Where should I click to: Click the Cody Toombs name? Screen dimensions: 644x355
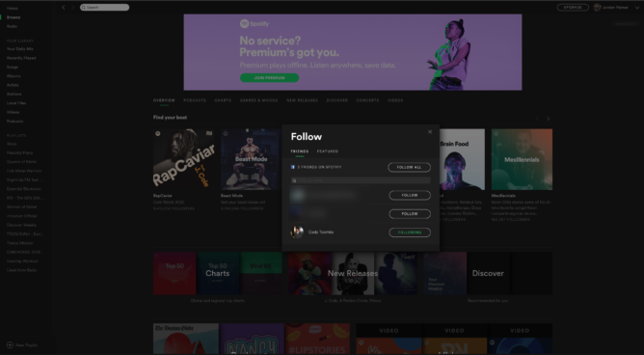click(x=321, y=232)
